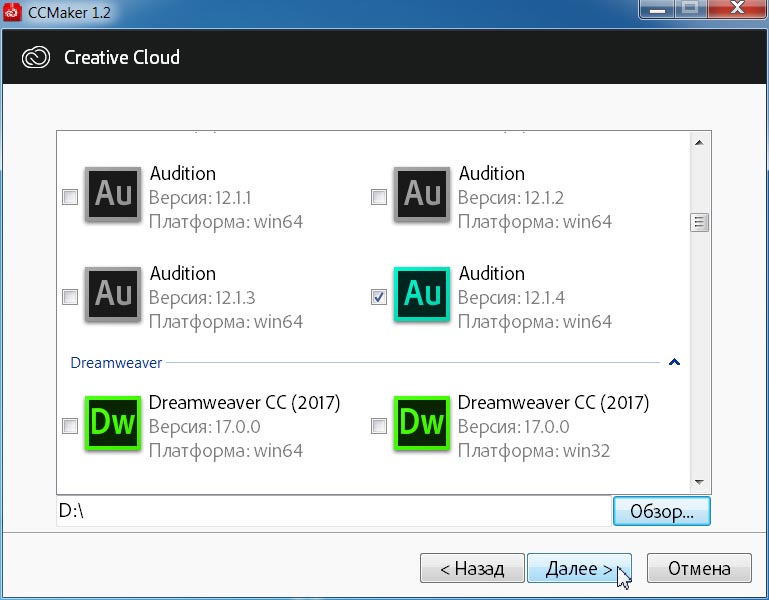Image resolution: width=769 pixels, height=600 pixels.
Task: Click the Creative Cloud logo in header
Action: tap(36, 57)
